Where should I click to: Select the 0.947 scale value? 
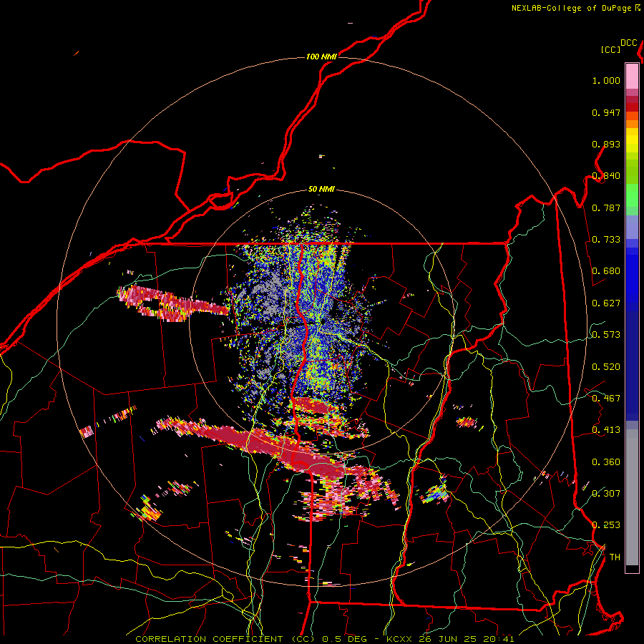pyautogui.click(x=606, y=112)
